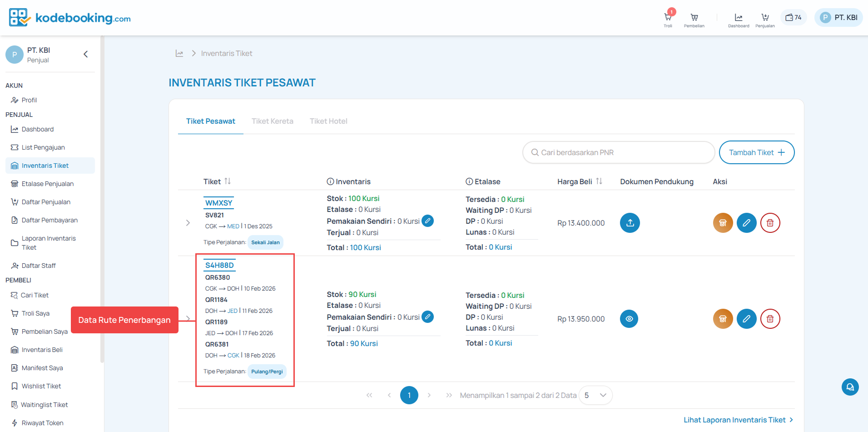View supporting document eye icon for S4H88D
Viewport: 868px width, 432px height.
(629, 319)
